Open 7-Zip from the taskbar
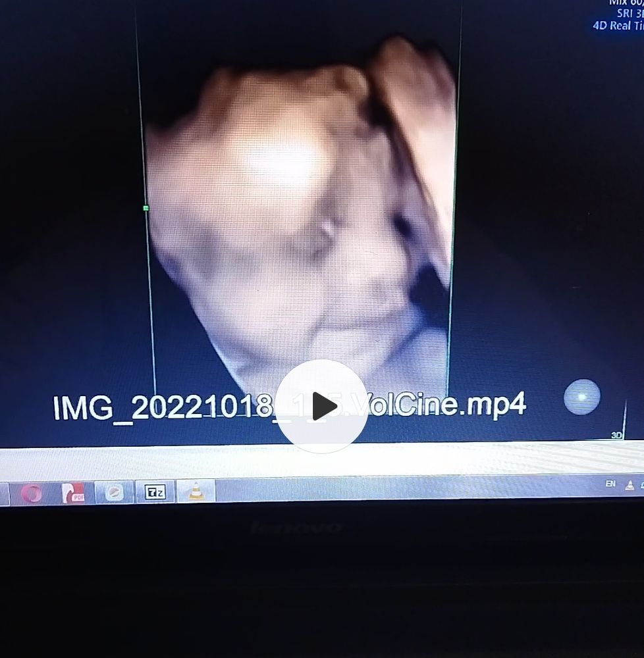Image resolution: width=644 pixels, height=658 pixels. coord(155,492)
